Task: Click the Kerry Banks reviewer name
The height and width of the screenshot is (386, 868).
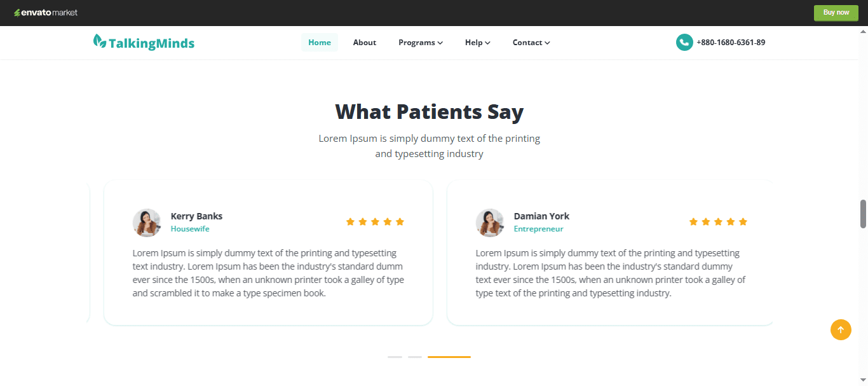Action: point(196,216)
